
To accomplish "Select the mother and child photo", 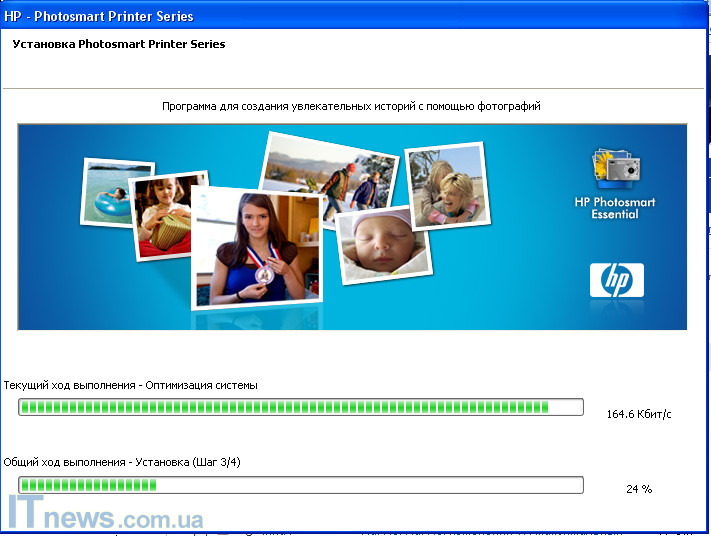I will [x=447, y=184].
